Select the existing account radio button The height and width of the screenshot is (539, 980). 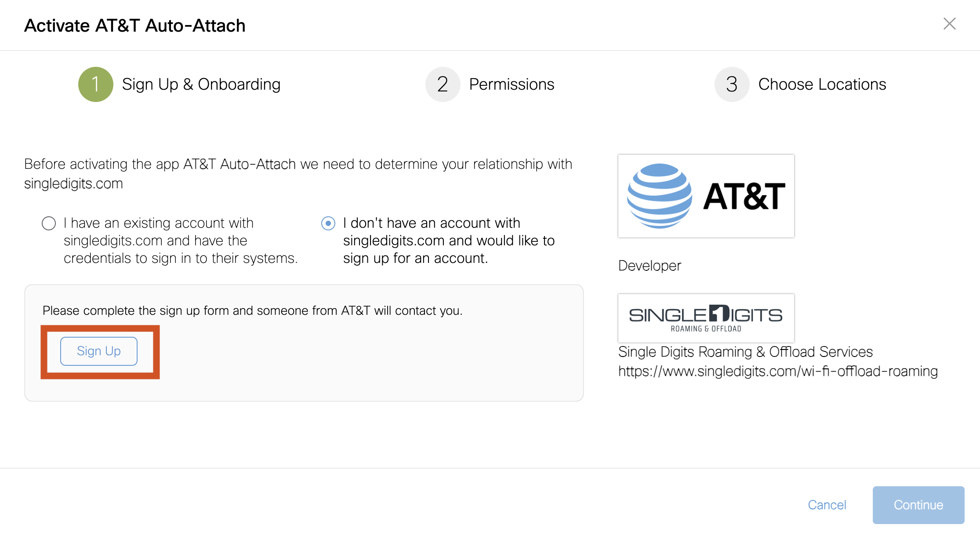(49, 223)
